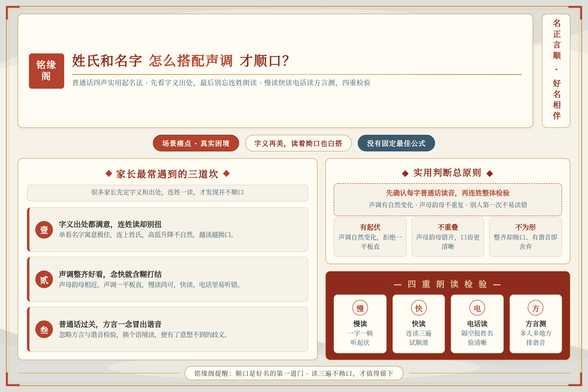Click the vertical 名正言顺 · 好名相伴 banner
The image size is (588, 392).
556,71
